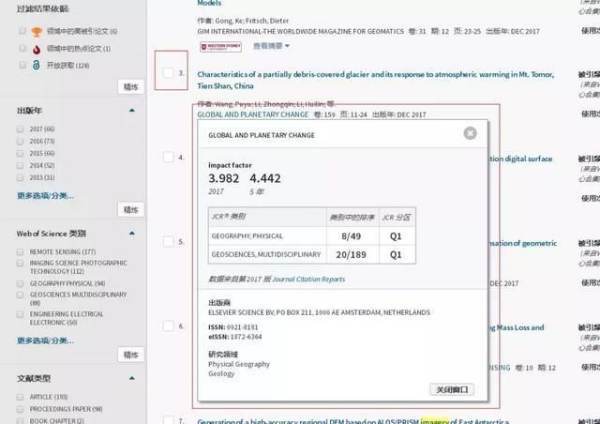Click the trophy icon for highly cited papers
Viewport: 600px width, 424px height.
click(37, 31)
